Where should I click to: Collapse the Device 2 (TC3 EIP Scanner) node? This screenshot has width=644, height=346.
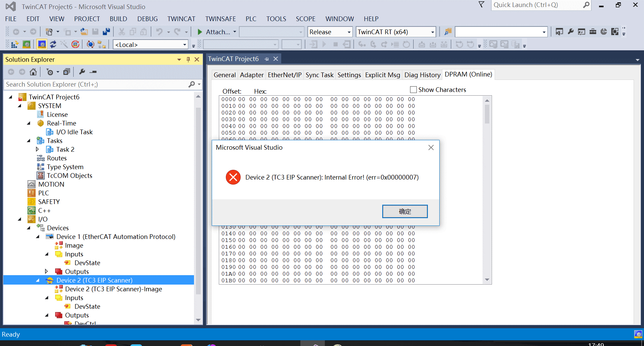tap(38, 280)
